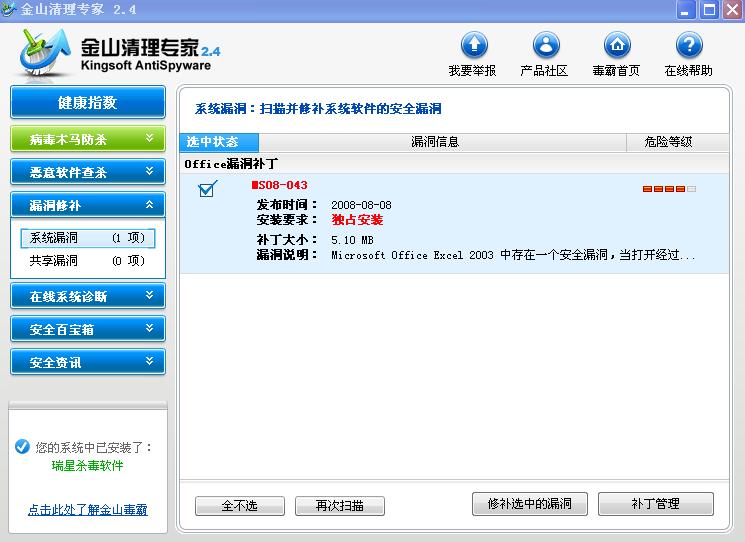Click the Kingsoft AntiSpyware broom logo

pos(44,53)
